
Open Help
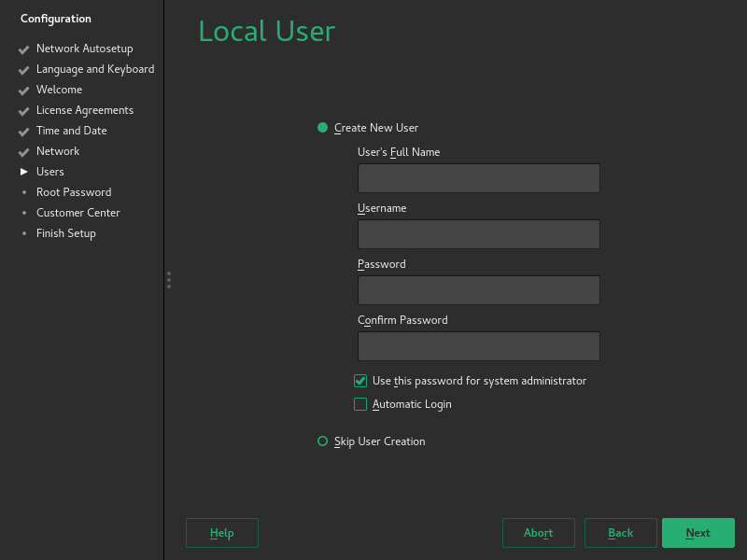click(x=221, y=533)
